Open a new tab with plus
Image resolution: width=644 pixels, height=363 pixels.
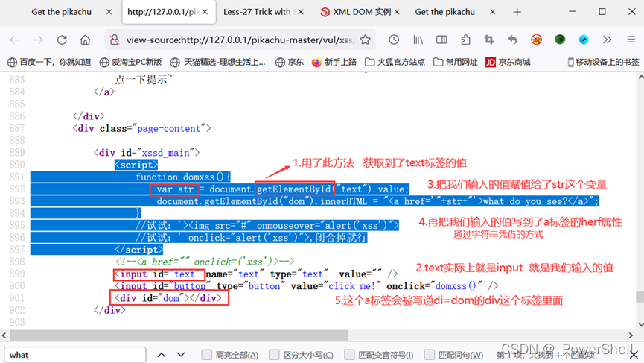click(517, 13)
